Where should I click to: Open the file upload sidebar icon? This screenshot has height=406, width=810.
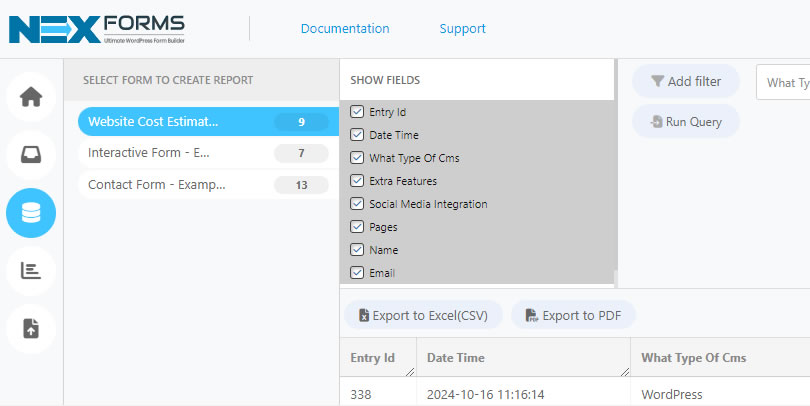31,329
